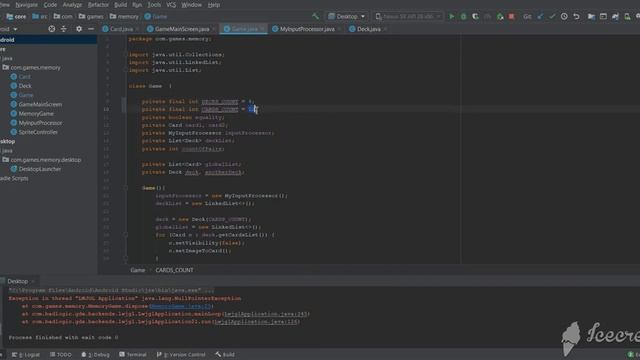Stop the running process with the red square
This screenshot has height=360, width=640.
point(511,17)
